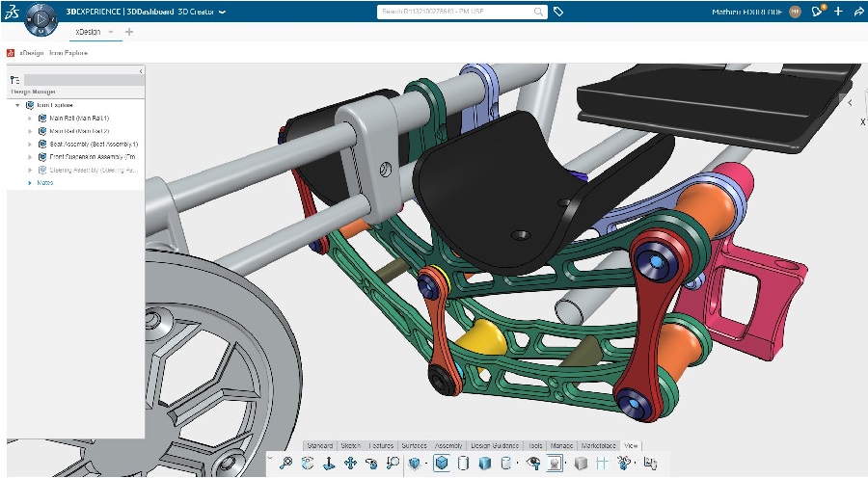The height and width of the screenshot is (478, 868).
Task: Open the notifications icon with the badge
Action: [817, 13]
